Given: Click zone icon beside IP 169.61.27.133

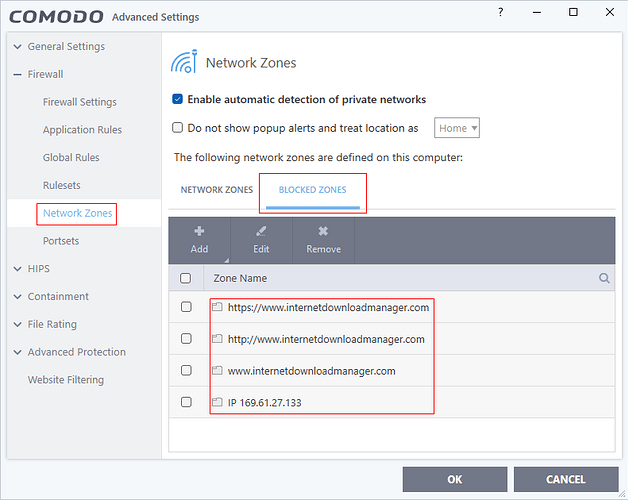Looking at the screenshot, I should click(x=217, y=402).
